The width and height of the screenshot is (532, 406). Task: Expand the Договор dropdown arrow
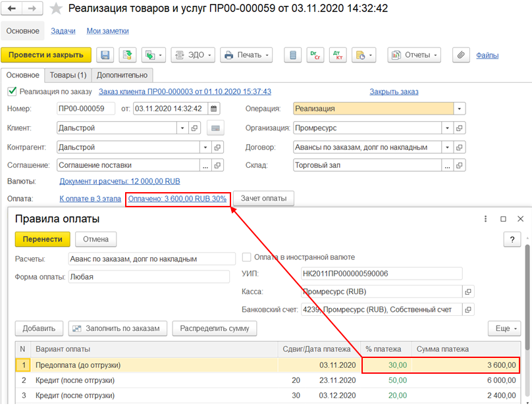[x=448, y=147]
